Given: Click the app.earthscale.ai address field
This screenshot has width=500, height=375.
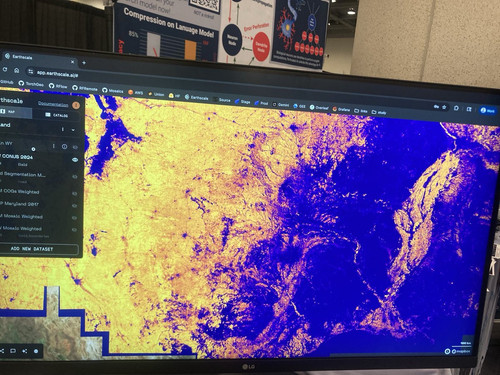Looking at the screenshot, I should coord(57,73).
